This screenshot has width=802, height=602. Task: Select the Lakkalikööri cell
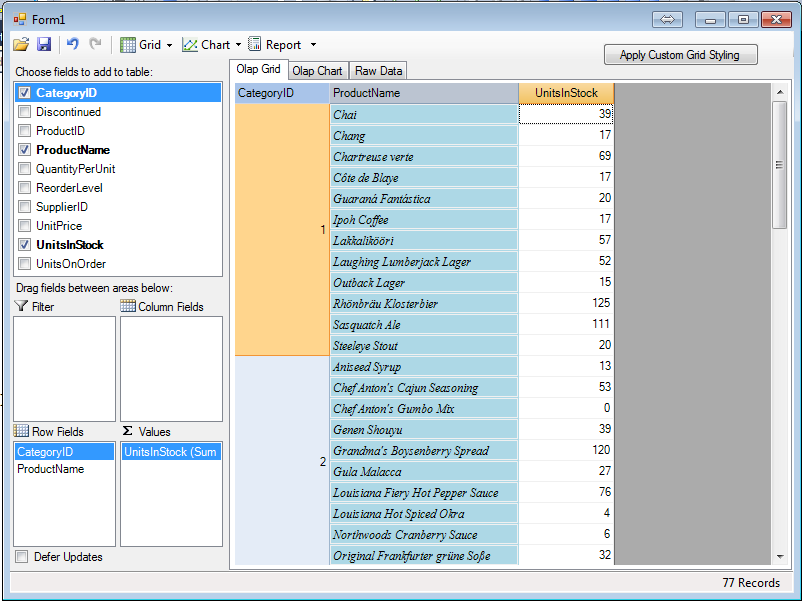coord(424,240)
